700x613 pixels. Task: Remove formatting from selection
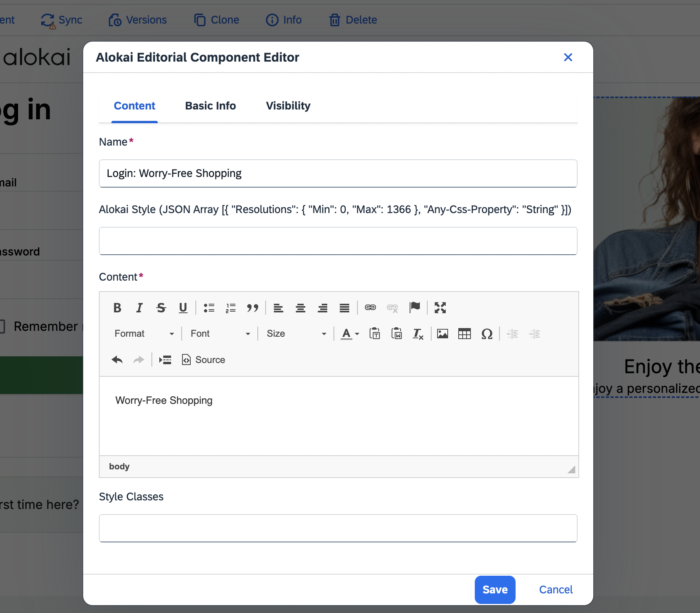(x=418, y=334)
